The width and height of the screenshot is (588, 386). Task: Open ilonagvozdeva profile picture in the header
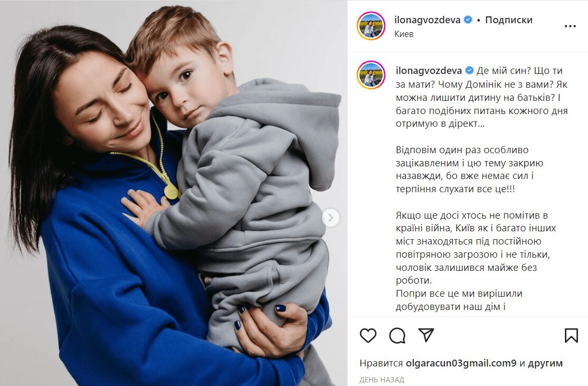click(371, 26)
